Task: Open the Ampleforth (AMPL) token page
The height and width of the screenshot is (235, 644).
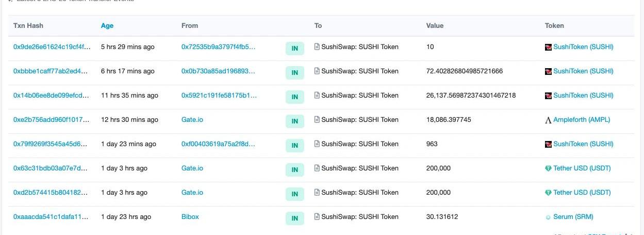Action: [x=581, y=119]
